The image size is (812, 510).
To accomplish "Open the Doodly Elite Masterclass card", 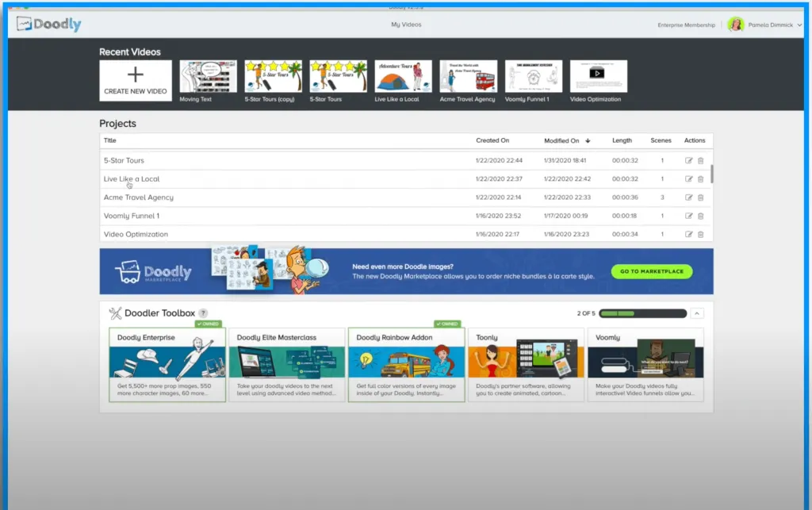I will [287, 365].
